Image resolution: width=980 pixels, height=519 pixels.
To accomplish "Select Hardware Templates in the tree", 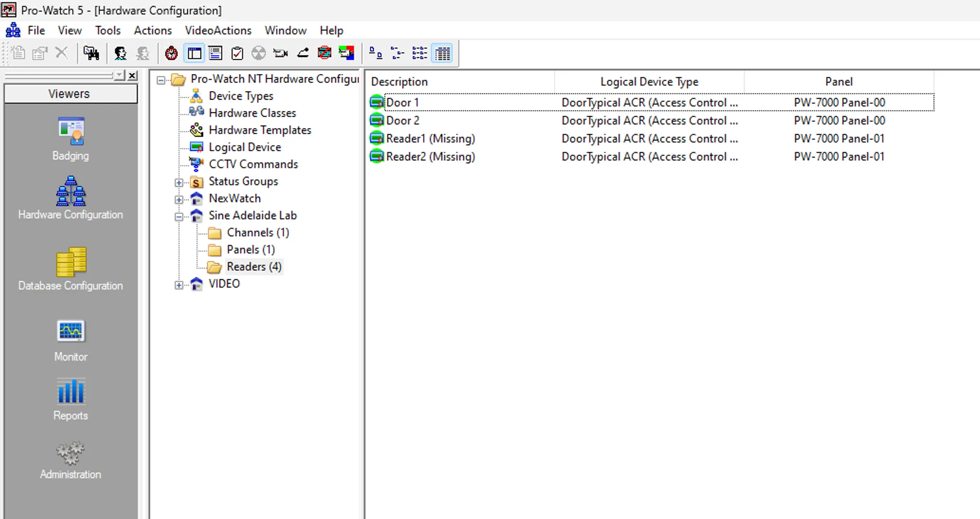I will pos(260,130).
